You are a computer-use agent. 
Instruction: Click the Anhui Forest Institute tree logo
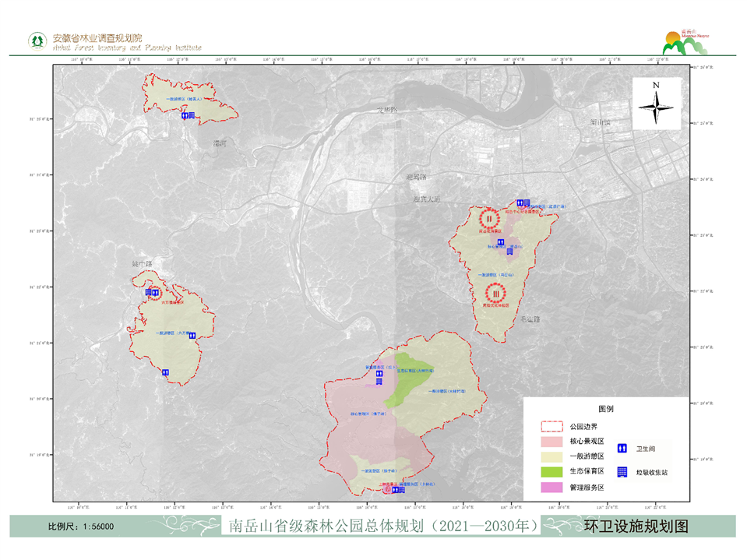[x=37, y=41]
